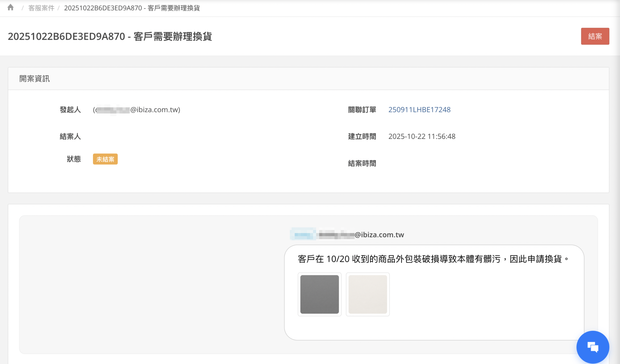Click the 結案人 field label
The height and width of the screenshot is (364, 620).
tap(70, 137)
